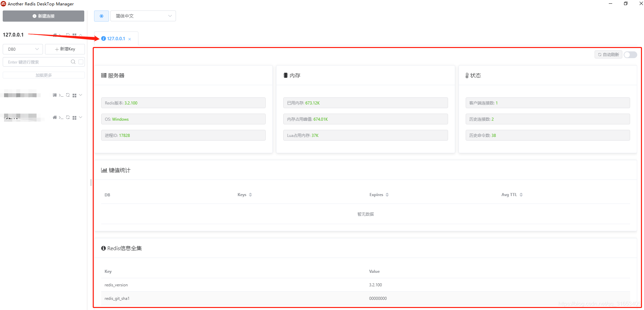Open the DB0 database dropdown
The image size is (644, 310).
coord(23,49)
